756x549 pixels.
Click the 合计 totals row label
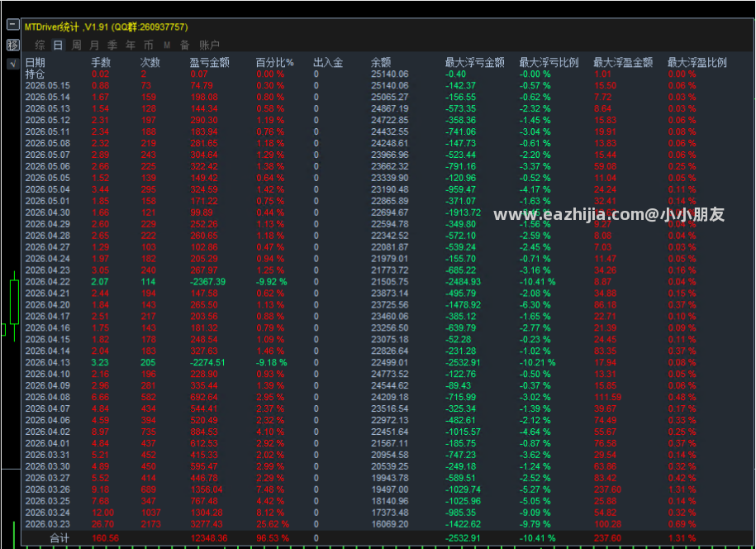59,538
